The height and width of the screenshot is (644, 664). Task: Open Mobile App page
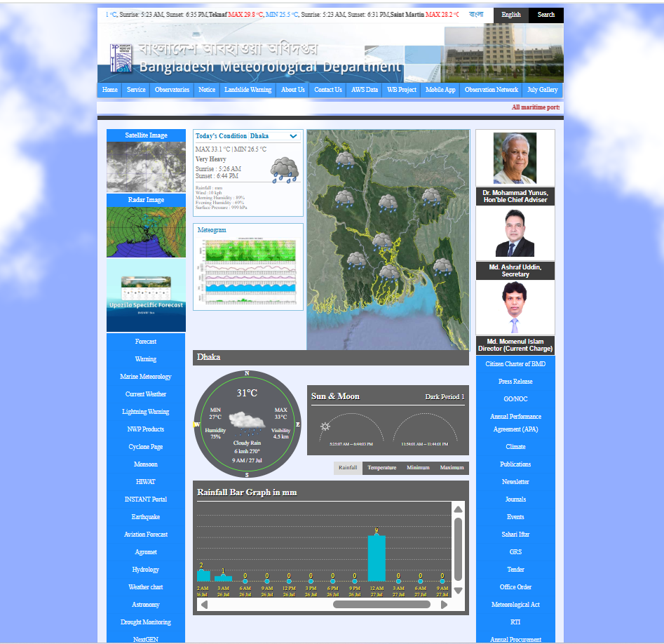[440, 90]
